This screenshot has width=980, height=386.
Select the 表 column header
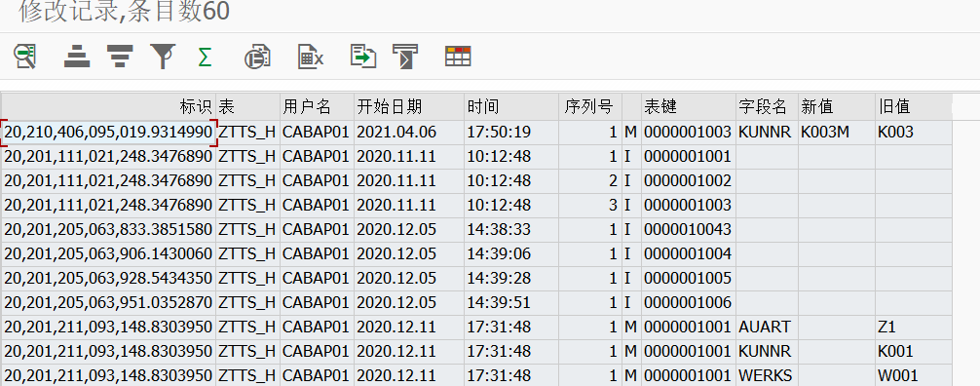pos(248,107)
